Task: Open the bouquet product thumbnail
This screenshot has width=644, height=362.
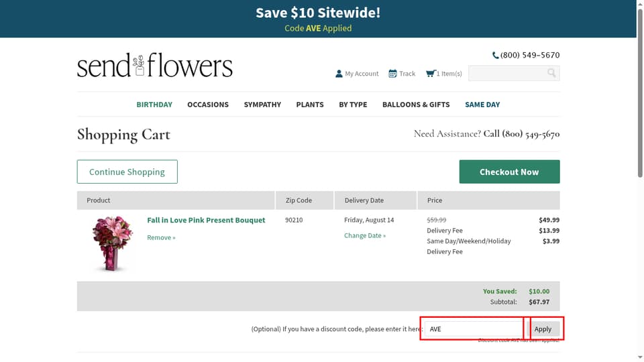Action: (112, 243)
